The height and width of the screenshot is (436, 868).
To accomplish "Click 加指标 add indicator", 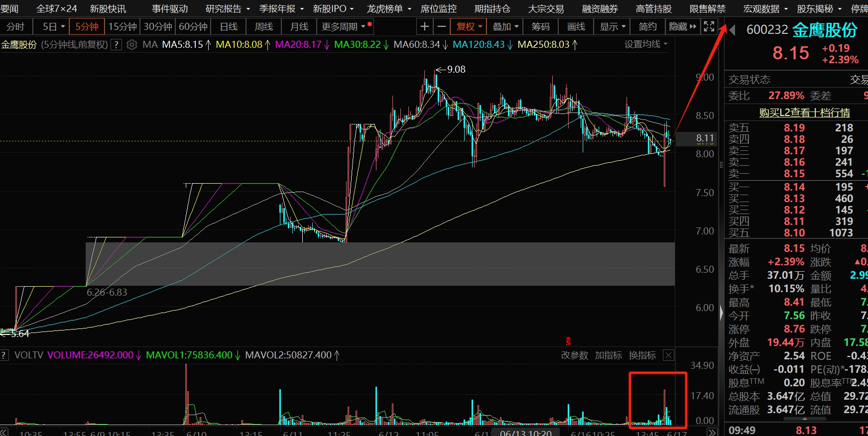I will 609,355.
